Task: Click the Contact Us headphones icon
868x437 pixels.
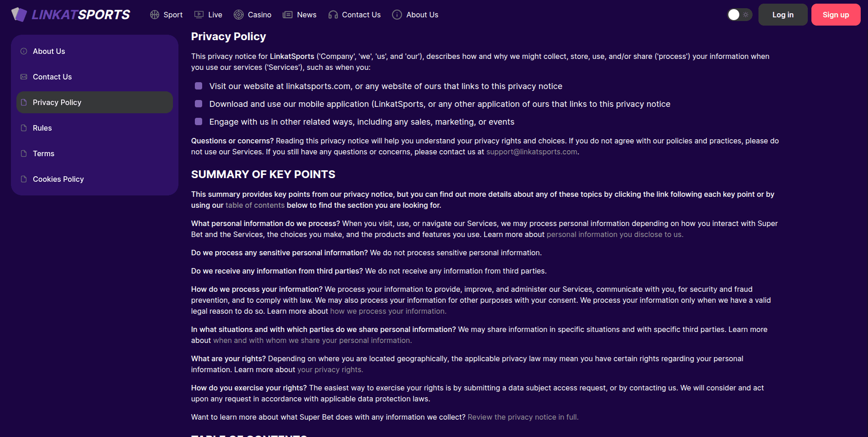Action: (x=333, y=15)
